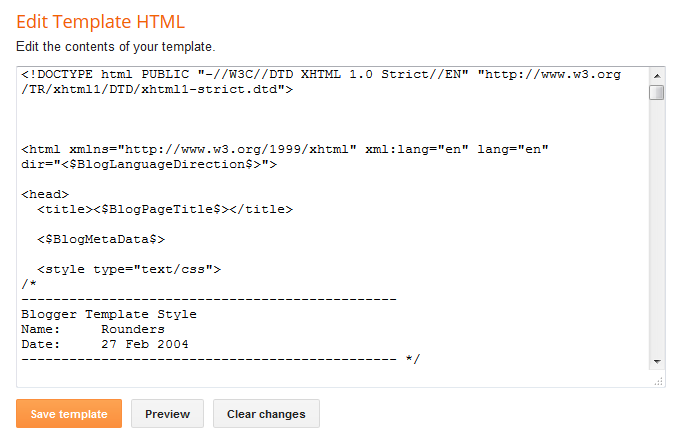The height and width of the screenshot is (435, 677).
Task: Open the template Preview
Action: (x=168, y=413)
